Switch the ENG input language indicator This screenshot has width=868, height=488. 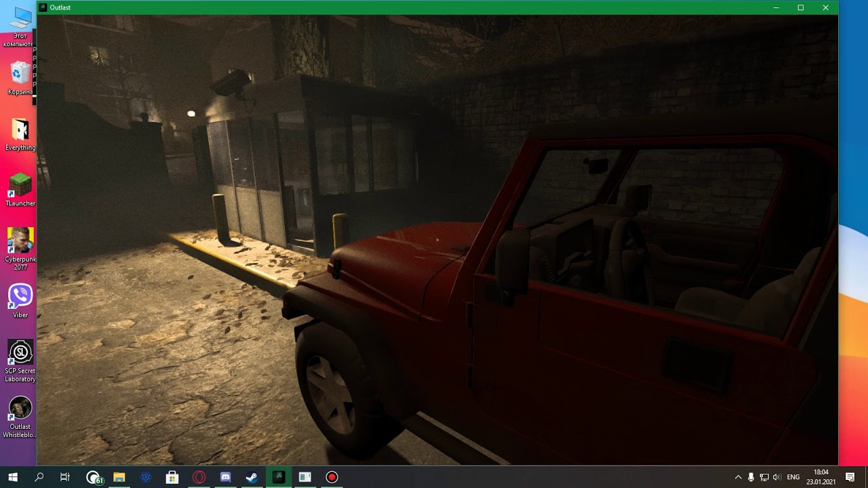tap(793, 477)
